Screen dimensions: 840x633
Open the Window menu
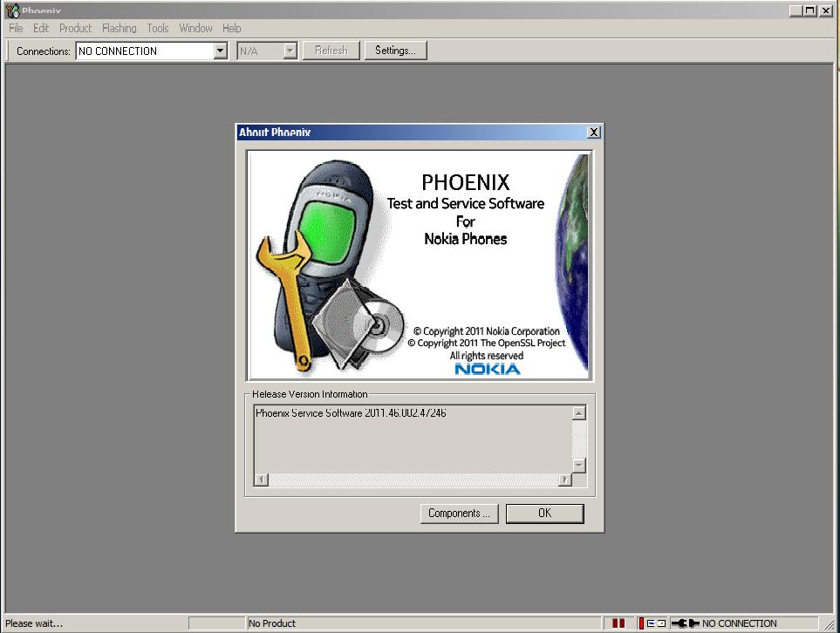[195, 29]
